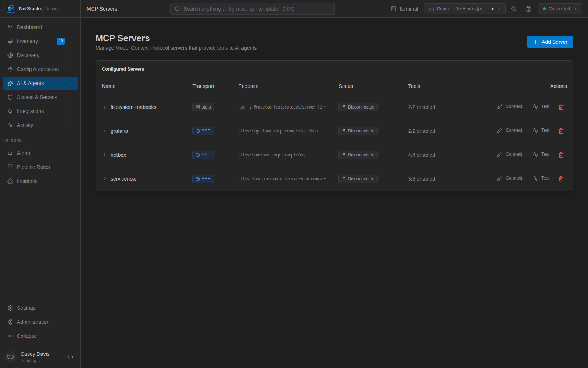Click the CD user avatar
Screen dimensions: 588x368
click(10, 357)
